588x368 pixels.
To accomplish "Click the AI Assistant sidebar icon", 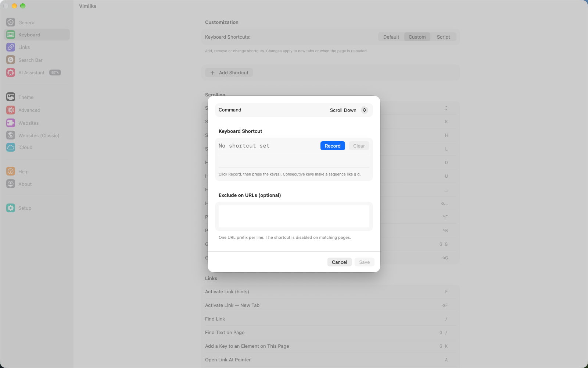I will pyautogui.click(x=11, y=72).
